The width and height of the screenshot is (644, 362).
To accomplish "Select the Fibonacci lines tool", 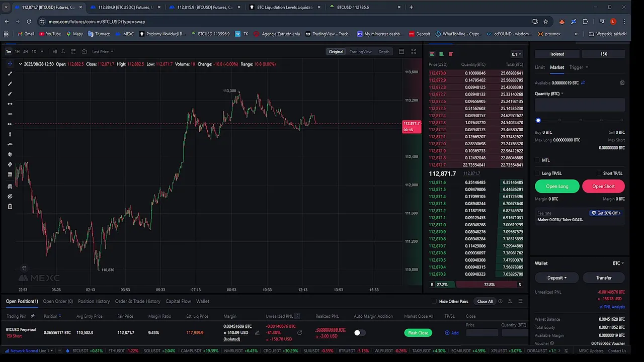I will pyautogui.click(x=10, y=174).
